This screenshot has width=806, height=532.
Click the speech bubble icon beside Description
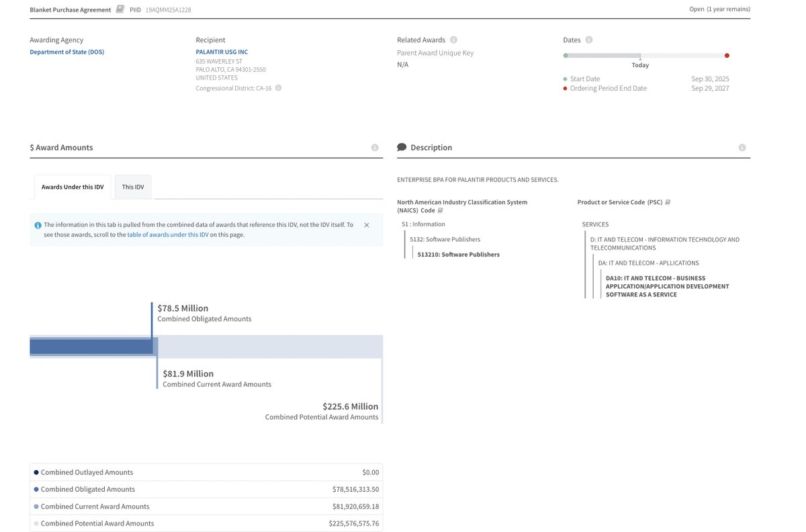402,147
